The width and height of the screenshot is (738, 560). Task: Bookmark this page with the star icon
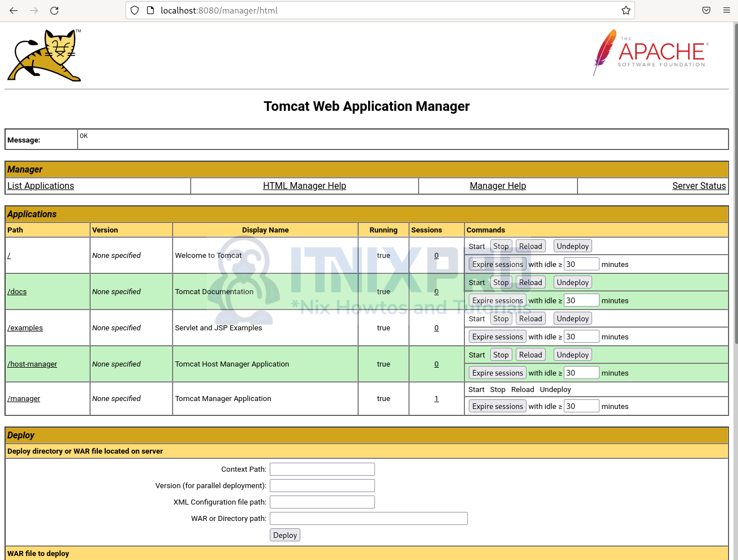[x=625, y=10]
